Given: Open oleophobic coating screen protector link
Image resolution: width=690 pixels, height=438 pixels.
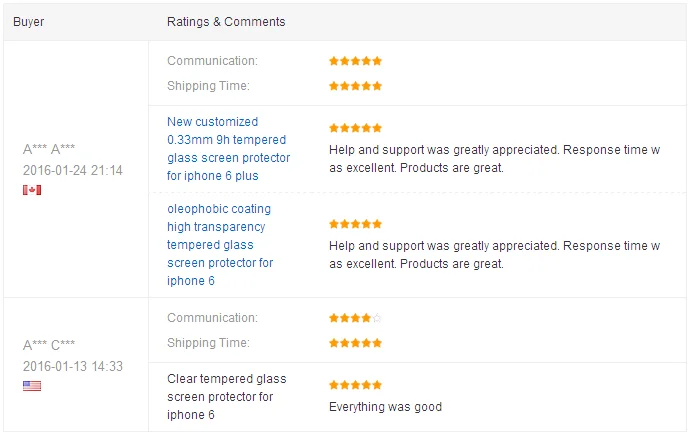Looking at the screenshot, I should 220,245.
